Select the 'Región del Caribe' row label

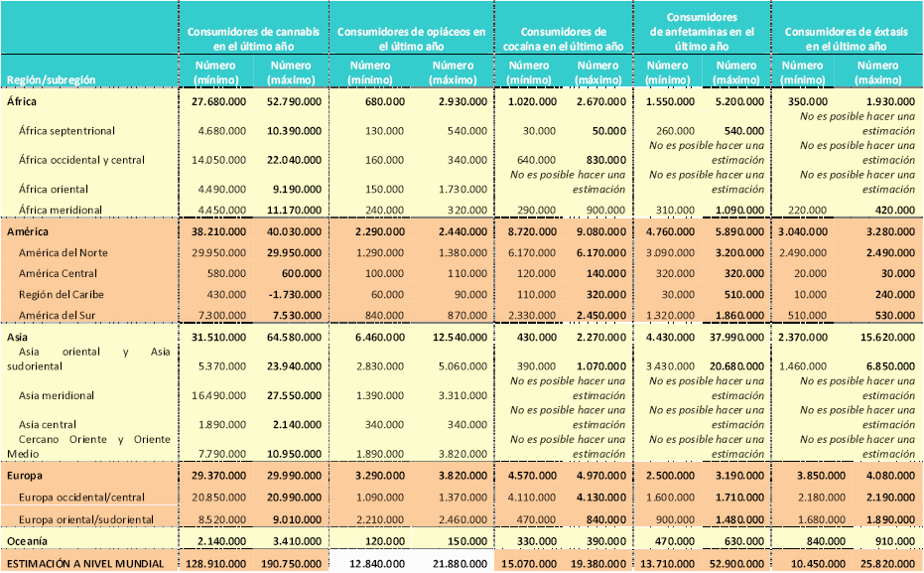pyautogui.click(x=62, y=295)
